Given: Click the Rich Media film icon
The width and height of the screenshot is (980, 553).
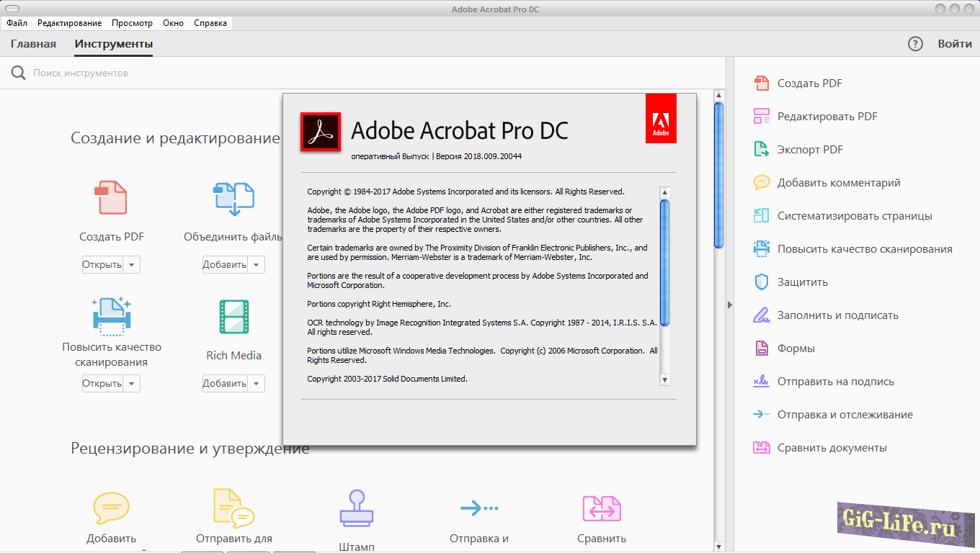Looking at the screenshot, I should (x=233, y=317).
